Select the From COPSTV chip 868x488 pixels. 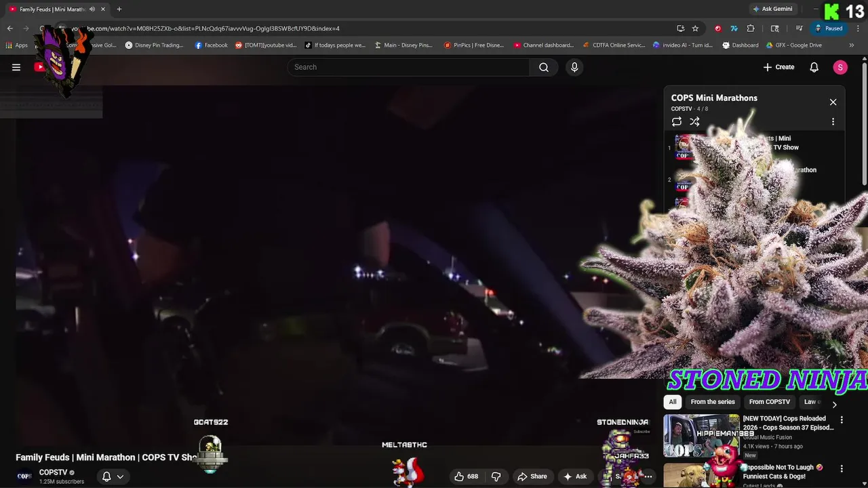pos(770,402)
